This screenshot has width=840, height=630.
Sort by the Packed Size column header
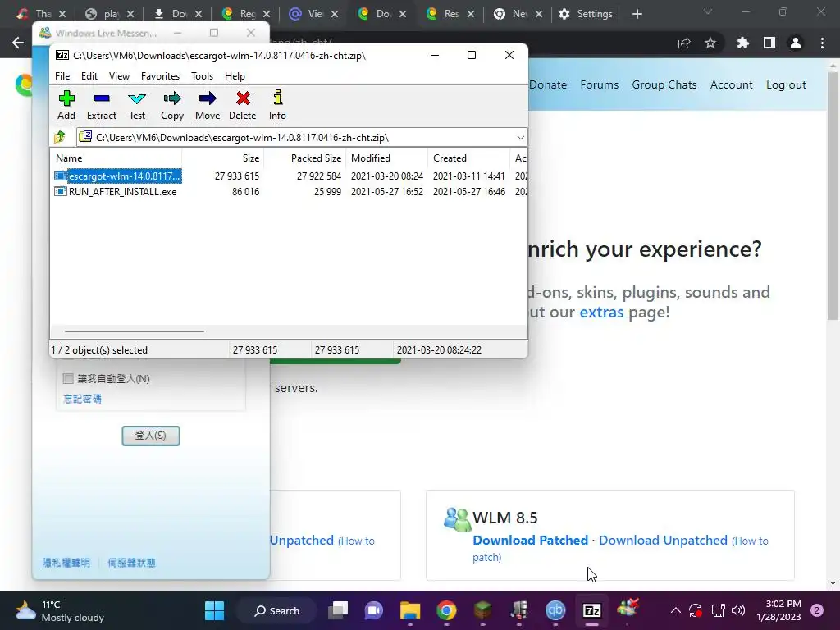[305, 158]
